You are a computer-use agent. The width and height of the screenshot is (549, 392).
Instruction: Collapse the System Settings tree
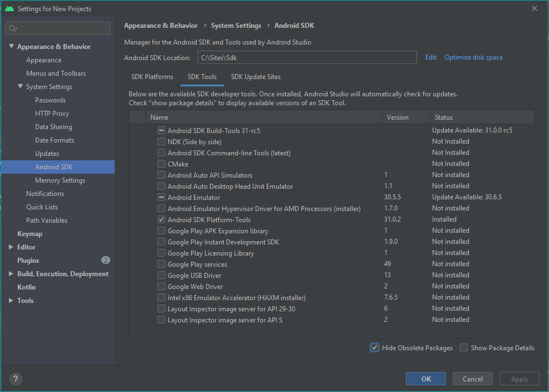click(19, 86)
